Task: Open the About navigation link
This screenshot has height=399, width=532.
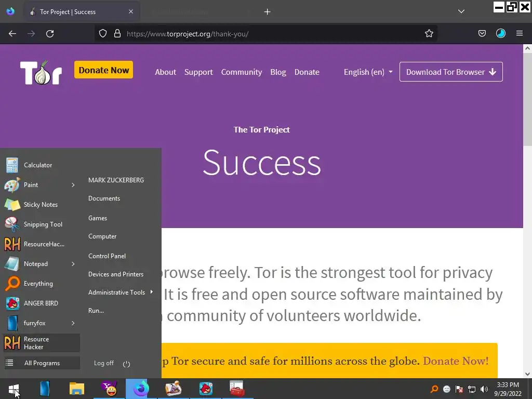Action: point(166,72)
